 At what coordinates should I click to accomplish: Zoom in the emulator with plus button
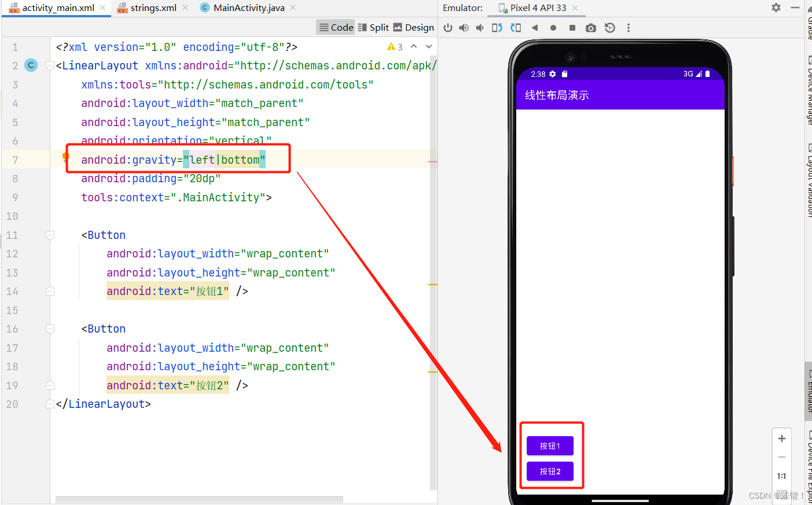click(782, 438)
